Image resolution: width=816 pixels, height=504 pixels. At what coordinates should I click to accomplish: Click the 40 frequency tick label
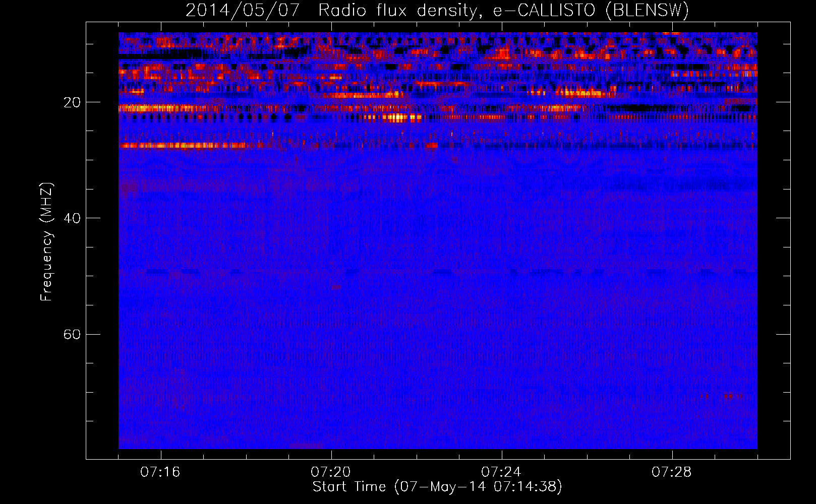click(72, 218)
